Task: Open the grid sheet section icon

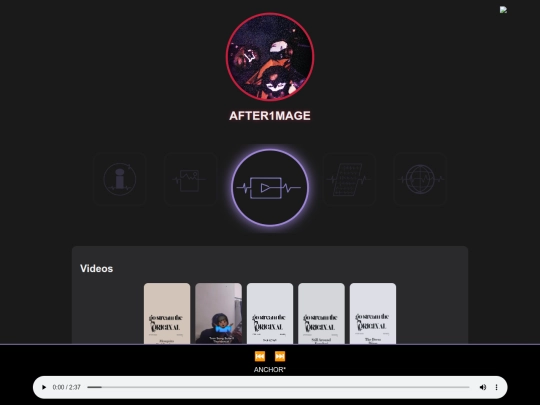Action: 349,179
